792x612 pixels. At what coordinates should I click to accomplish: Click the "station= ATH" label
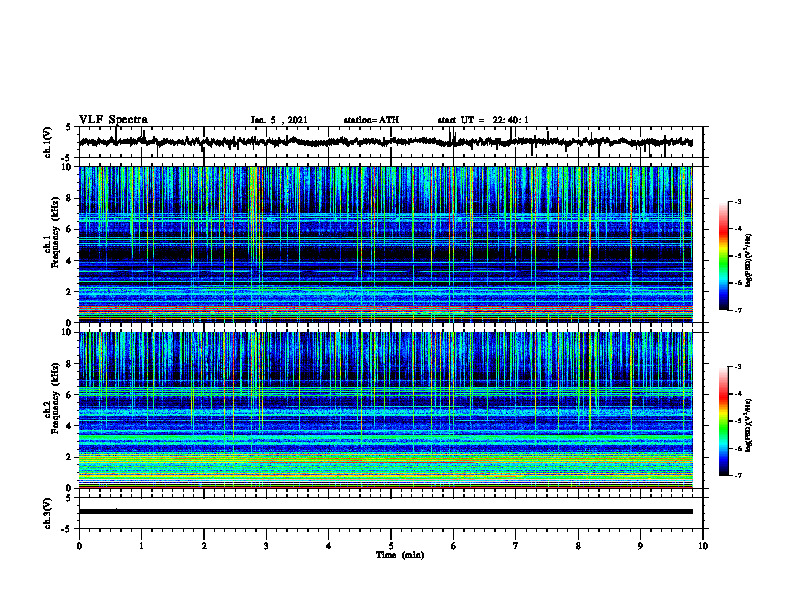coord(371,120)
